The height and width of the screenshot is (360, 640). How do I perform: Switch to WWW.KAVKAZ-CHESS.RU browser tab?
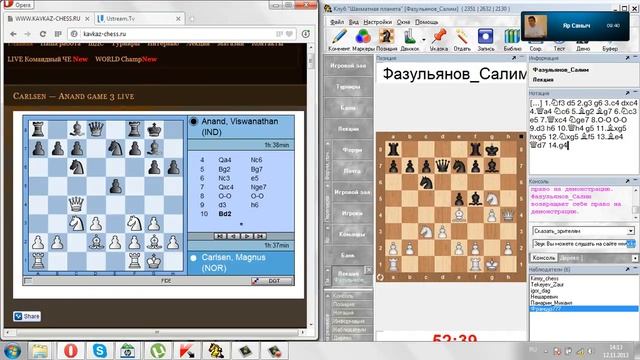48,19
